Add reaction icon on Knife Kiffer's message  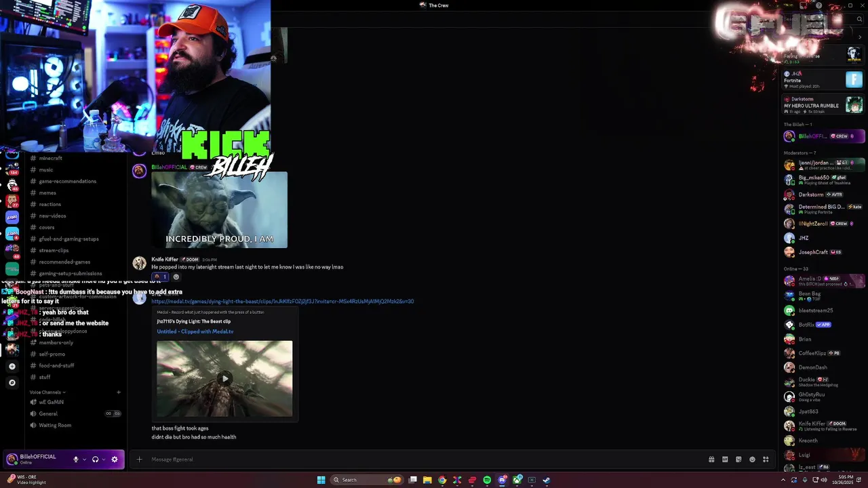176,277
